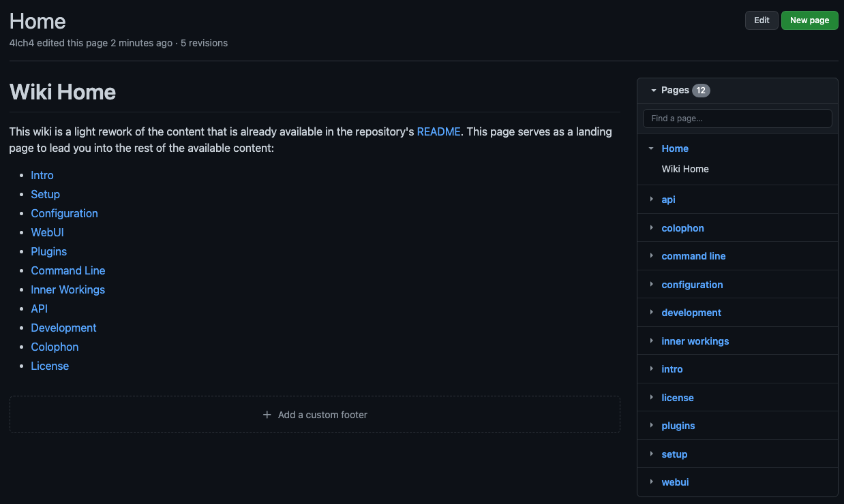Select Wiki Home under Home in the sidebar

[684, 169]
